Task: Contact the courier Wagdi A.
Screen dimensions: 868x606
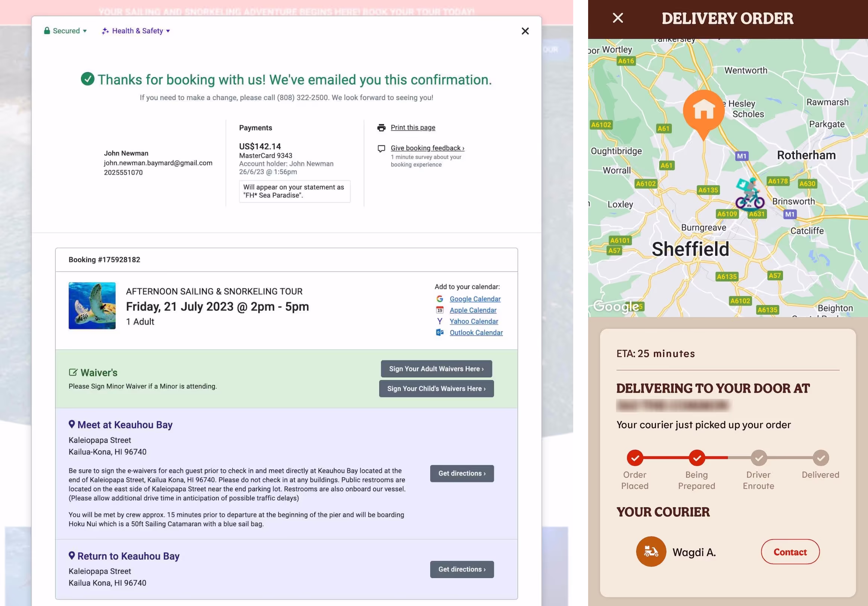Action: click(x=790, y=552)
